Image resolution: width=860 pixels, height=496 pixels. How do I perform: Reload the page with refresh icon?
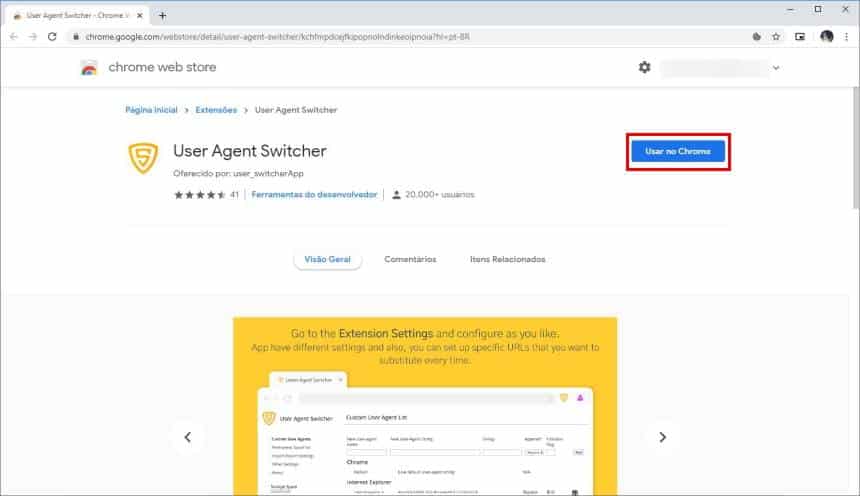click(52, 37)
